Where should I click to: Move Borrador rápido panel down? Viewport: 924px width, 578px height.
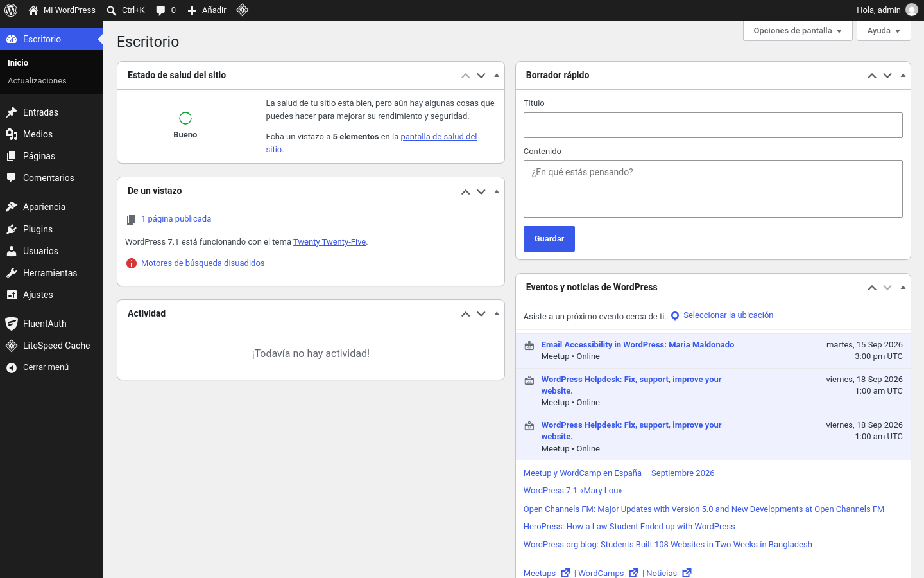[887, 76]
